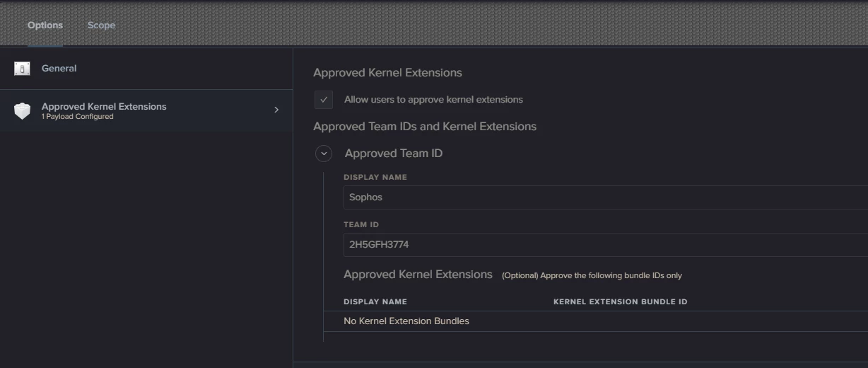868x368 pixels.
Task: Collapse the Approved Team ID section
Action: [x=324, y=154]
